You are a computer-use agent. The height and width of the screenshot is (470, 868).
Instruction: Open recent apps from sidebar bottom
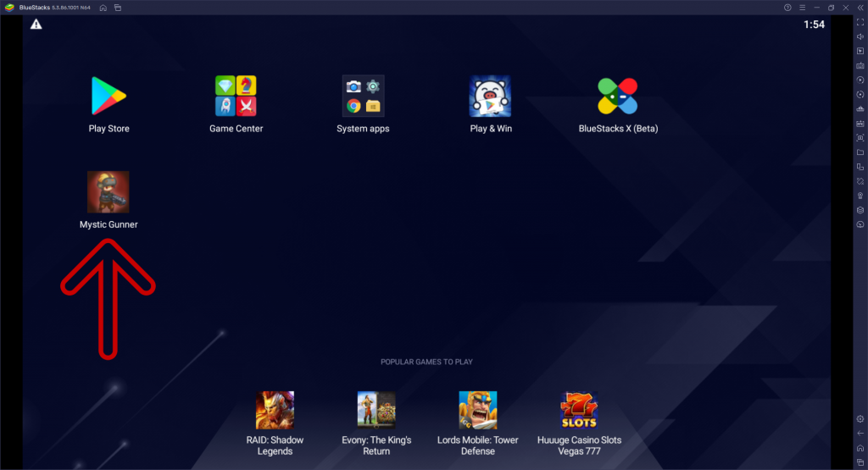coord(860,462)
